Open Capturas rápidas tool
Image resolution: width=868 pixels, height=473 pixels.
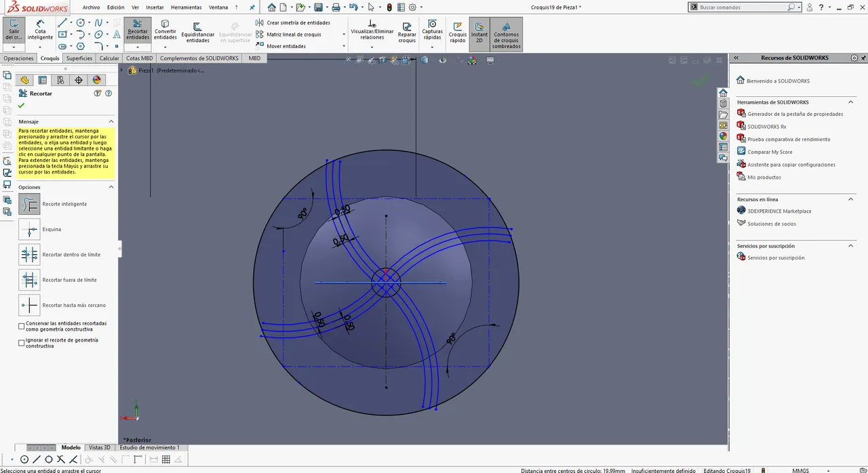click(432, 31)
